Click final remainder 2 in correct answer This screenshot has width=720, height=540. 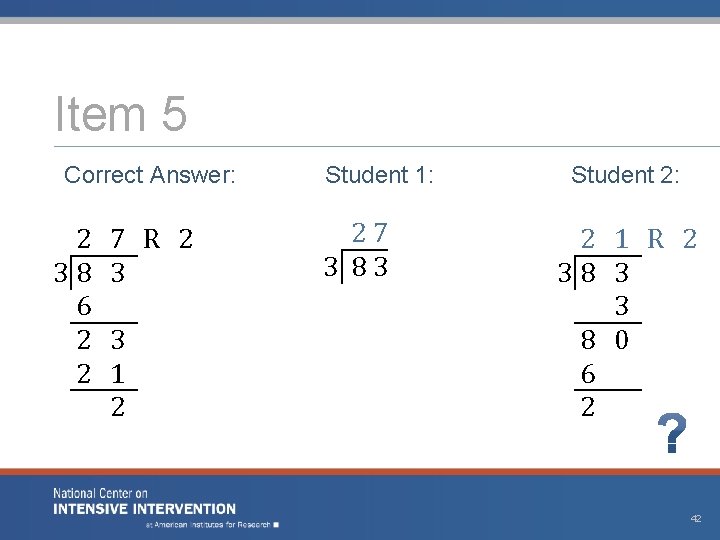point(117,407)
